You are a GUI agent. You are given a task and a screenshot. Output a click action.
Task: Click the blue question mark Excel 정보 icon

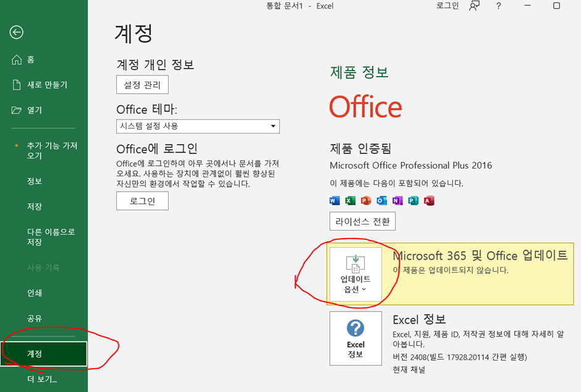tap(355, 328)
